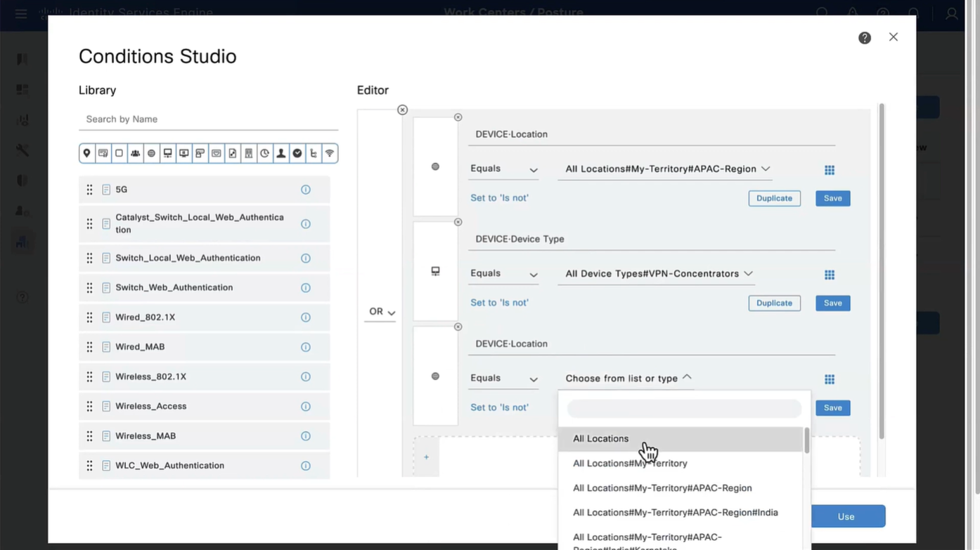Click the Use button
The height and width of the screenshot is (550, 980).
pyautogui.click(x=846, y=517)
